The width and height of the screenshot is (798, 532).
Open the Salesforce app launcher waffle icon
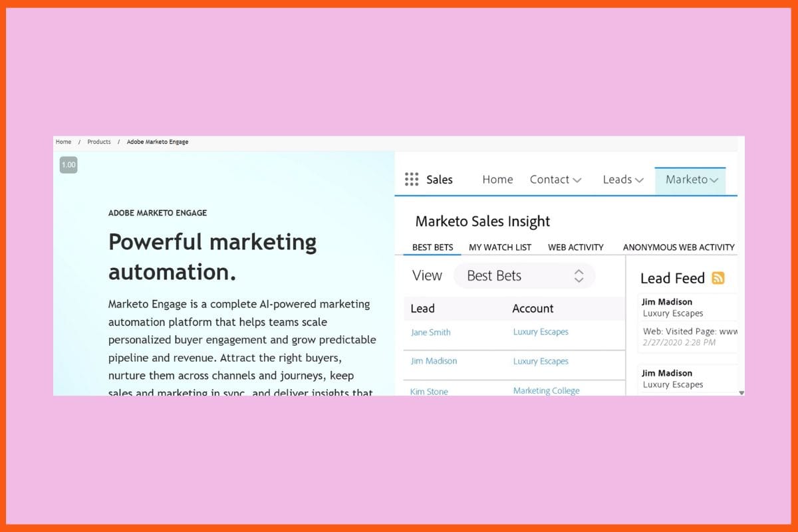[412, 179]
